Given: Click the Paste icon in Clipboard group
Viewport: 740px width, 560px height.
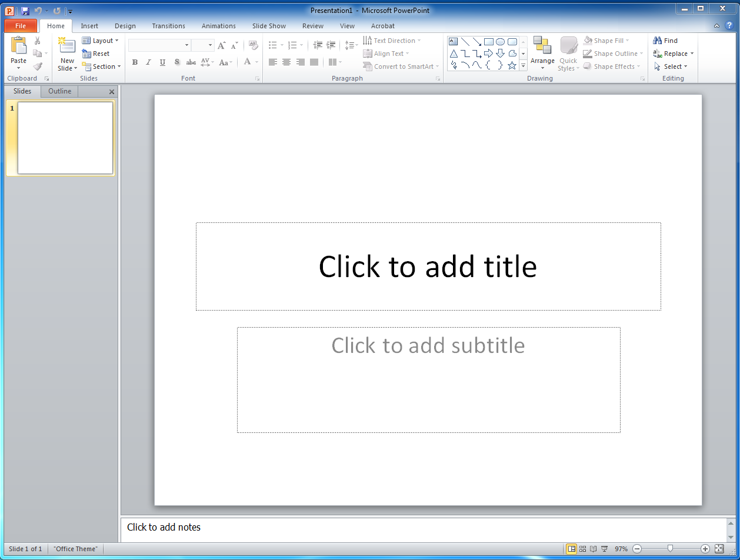Looking at the screenshot, I should coord(18,46).
